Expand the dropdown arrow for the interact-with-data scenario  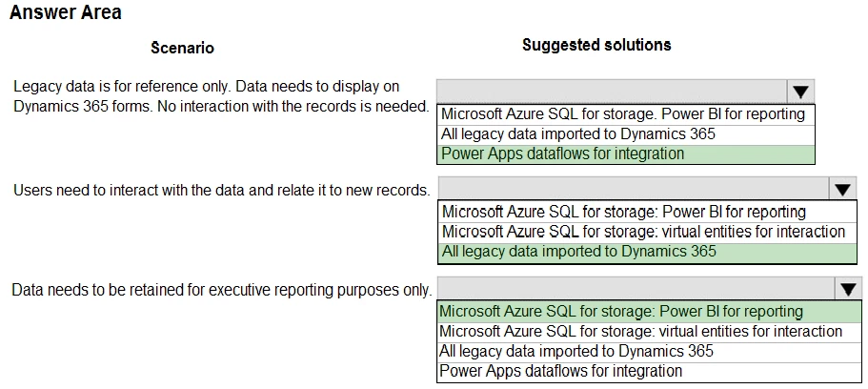pos(843,189)
